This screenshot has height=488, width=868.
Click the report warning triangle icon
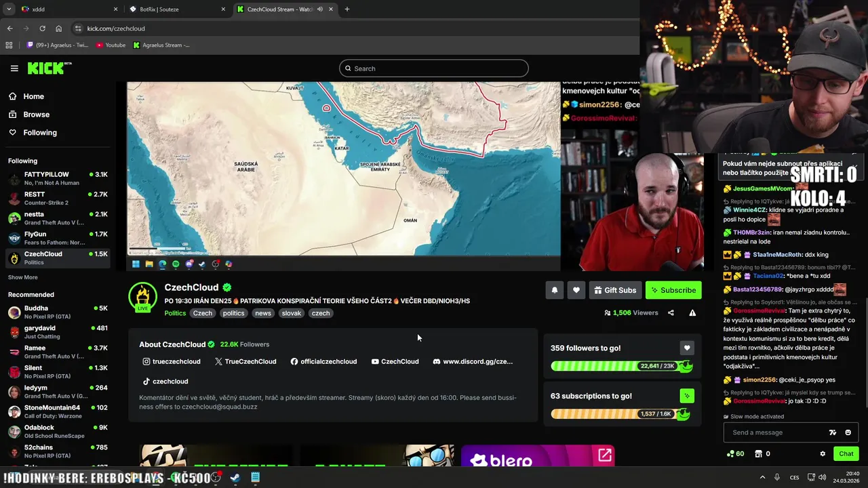692,313
